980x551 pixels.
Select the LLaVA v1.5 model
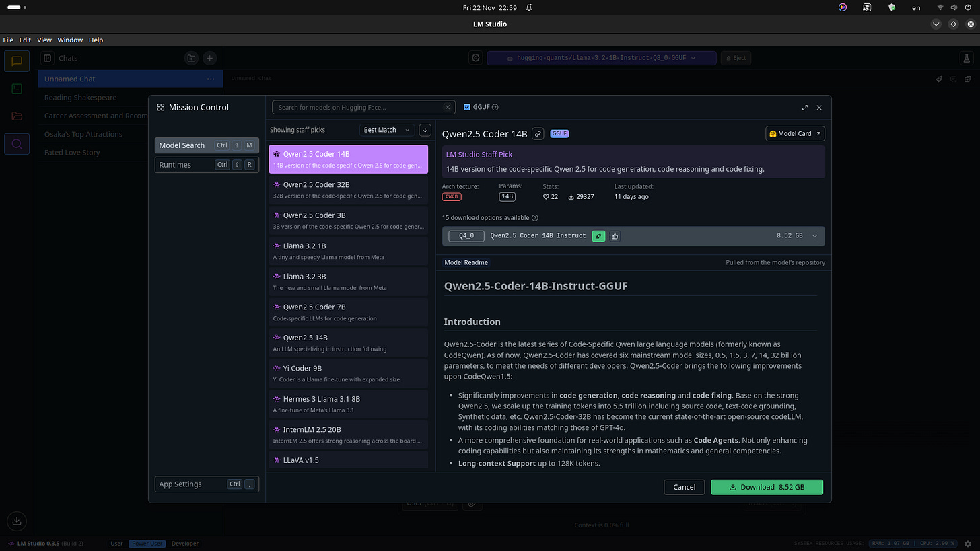348,460
